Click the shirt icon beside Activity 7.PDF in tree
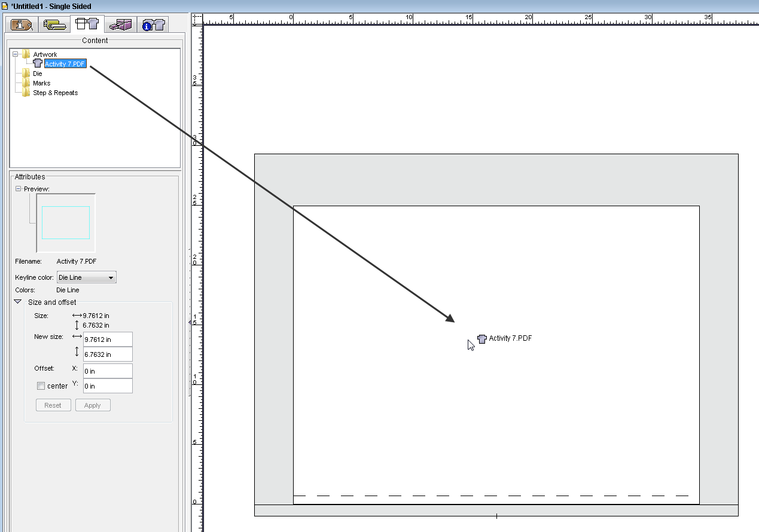This screenshot has width=759, height=532. point(38,63)
